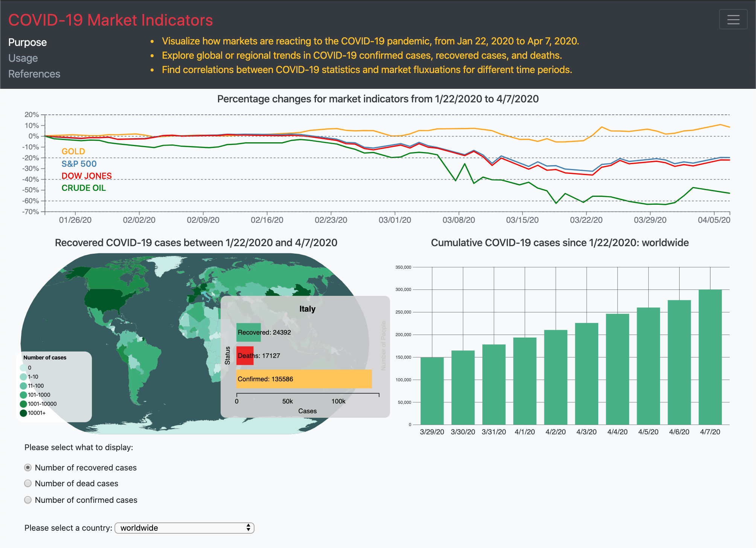Switch to the Usage tab
The width and height of the screenshot is (756, 548).
tap(23, 58)
